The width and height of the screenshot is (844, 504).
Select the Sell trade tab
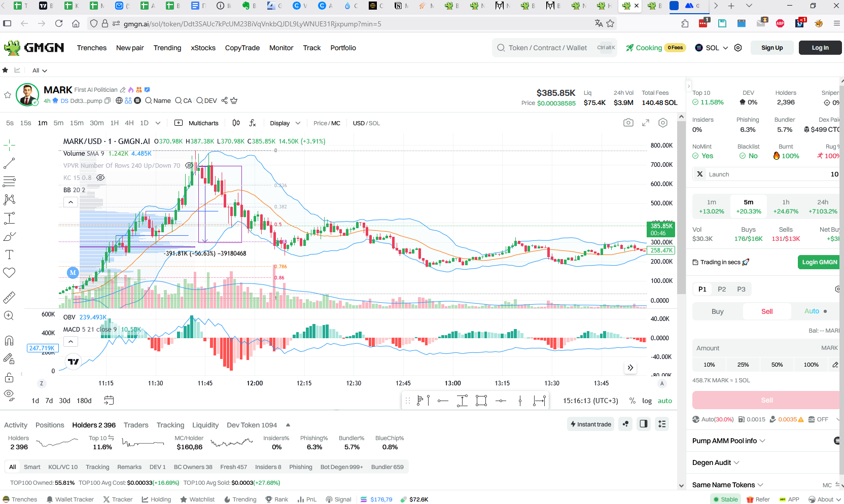point(767,311)
